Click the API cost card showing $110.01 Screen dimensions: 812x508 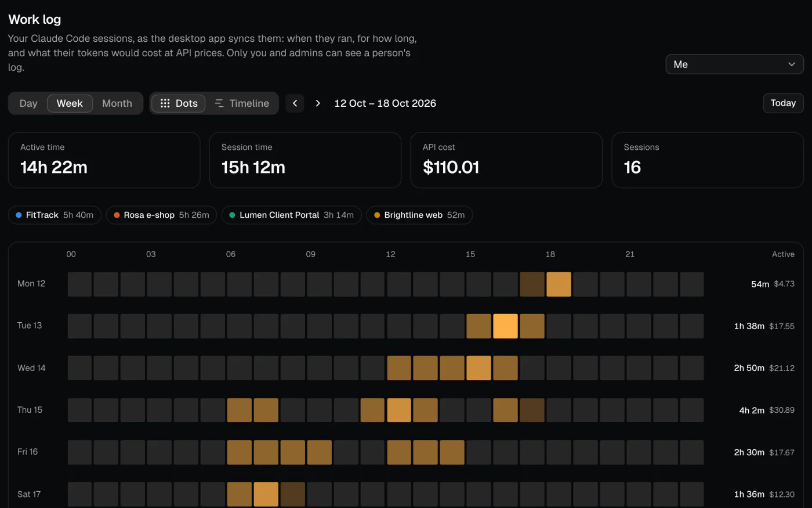pyautogui.click(x=506, y=160)
